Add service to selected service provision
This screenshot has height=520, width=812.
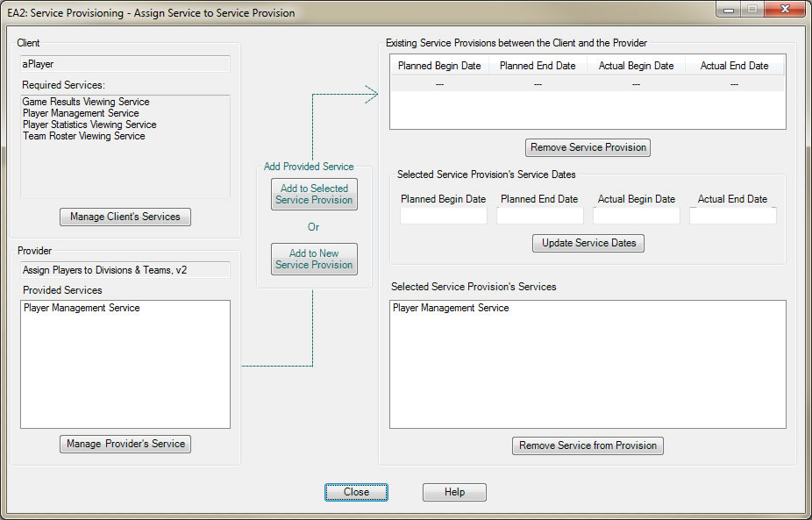[x=314, y=194]
